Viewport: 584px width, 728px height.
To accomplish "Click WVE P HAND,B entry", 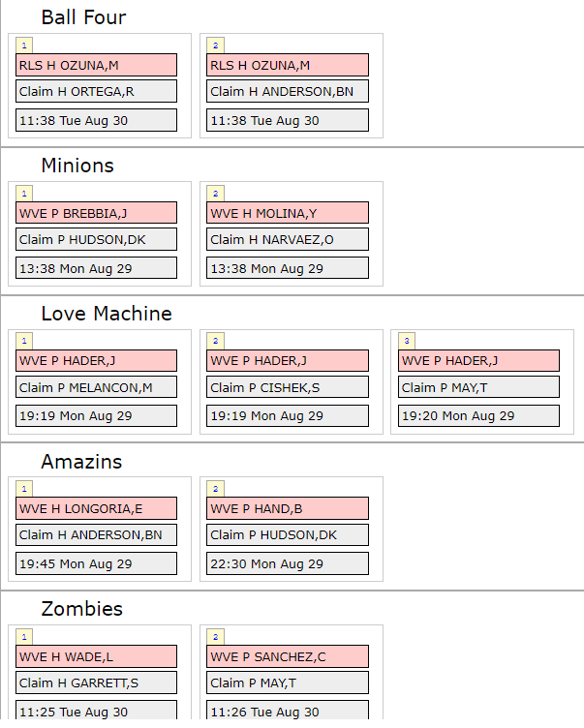I will pyautogui.click(x=288, y=509).
